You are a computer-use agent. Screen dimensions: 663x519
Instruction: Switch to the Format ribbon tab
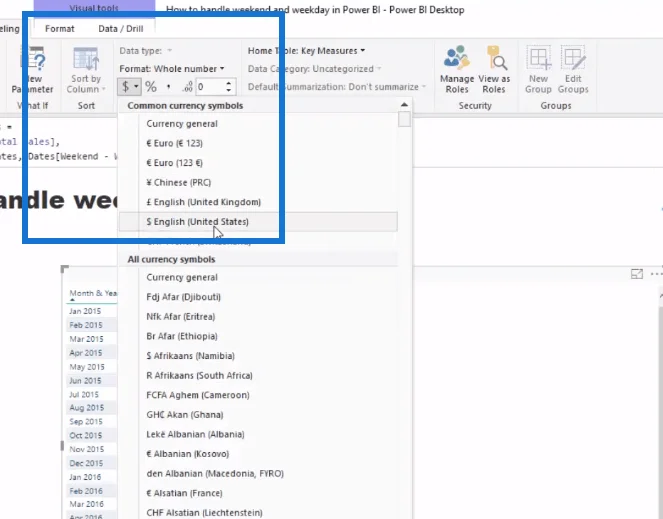[x=60, y=28]
